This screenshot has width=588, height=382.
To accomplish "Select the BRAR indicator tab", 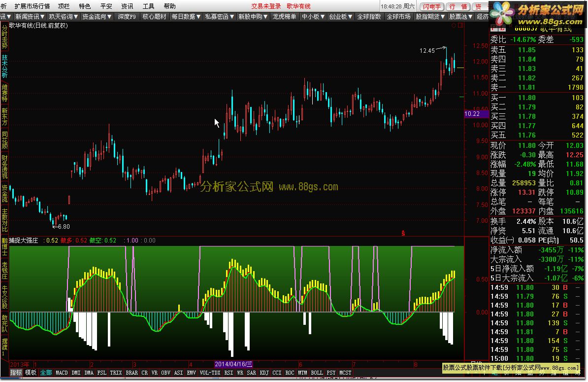I will tap(131, 373).
